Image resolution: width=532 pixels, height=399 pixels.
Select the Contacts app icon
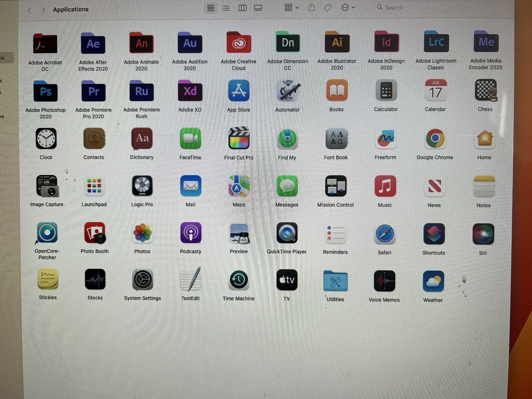point(94,138)
